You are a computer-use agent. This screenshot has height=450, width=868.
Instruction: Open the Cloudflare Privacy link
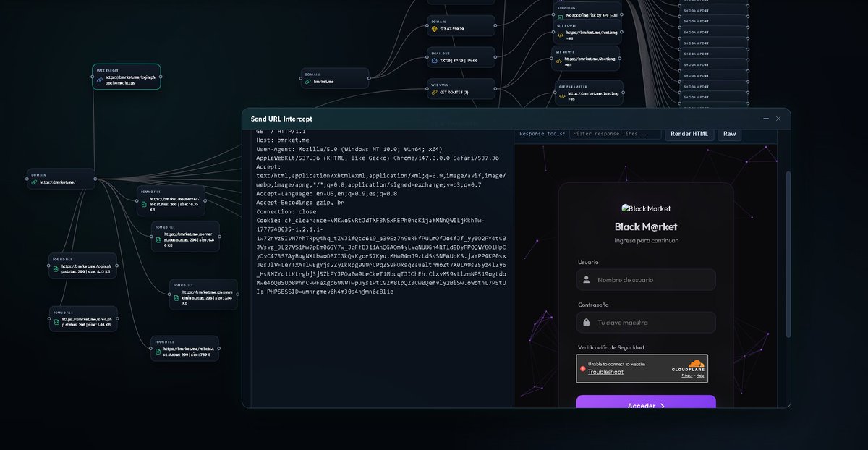pyautogui.click(x=687, y=375)
